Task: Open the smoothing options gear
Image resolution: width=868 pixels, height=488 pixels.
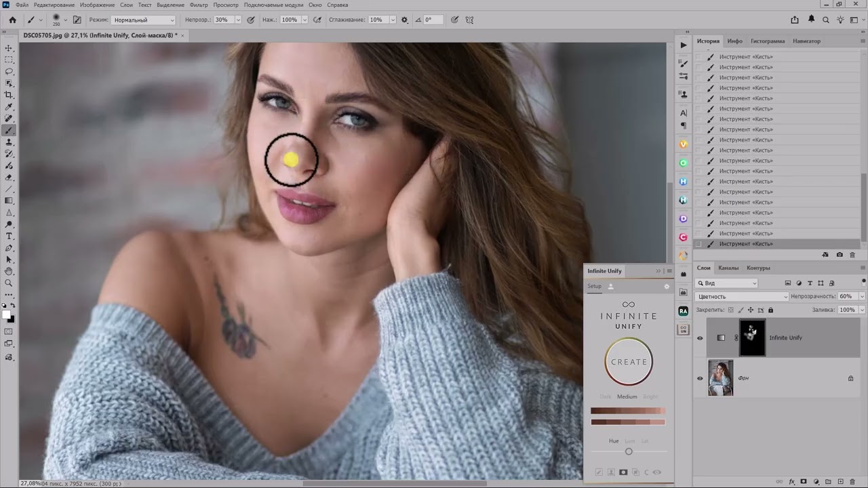Action: [x=405, y=20]
